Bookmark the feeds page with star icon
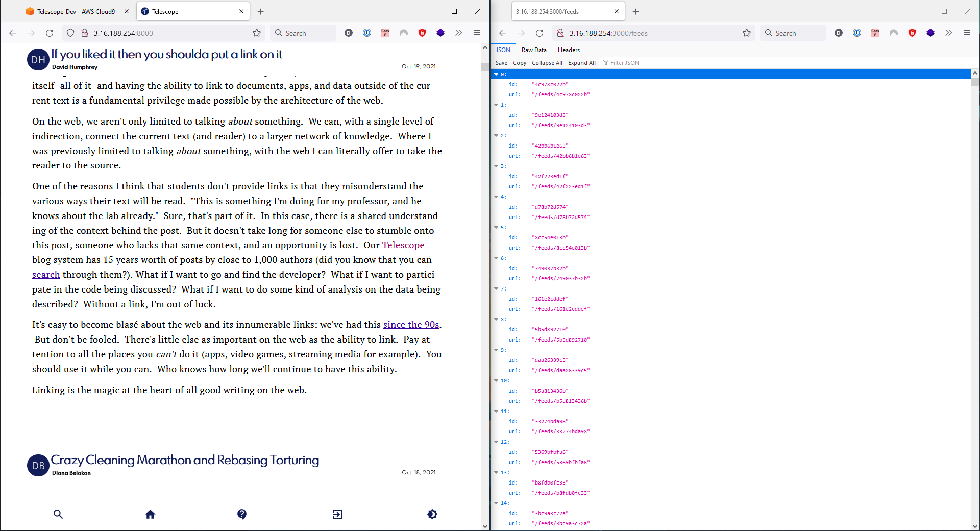The height and width of the screenshot is (531, 980). point(747,33)
